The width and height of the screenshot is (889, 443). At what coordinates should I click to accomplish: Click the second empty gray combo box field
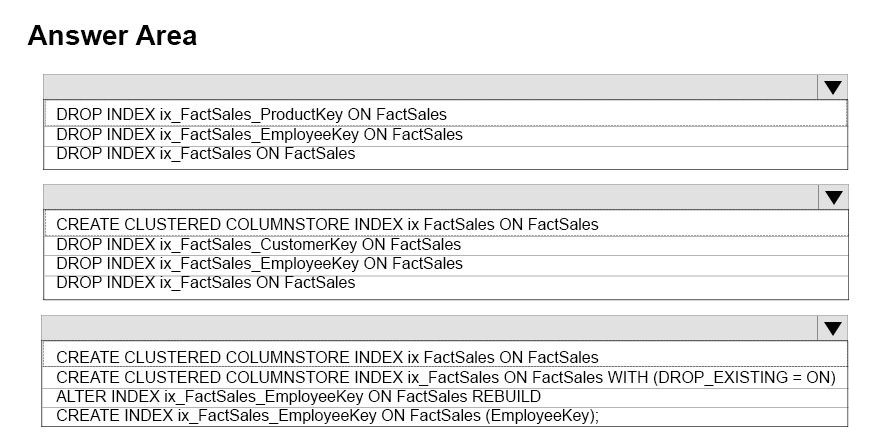point(431,197)
